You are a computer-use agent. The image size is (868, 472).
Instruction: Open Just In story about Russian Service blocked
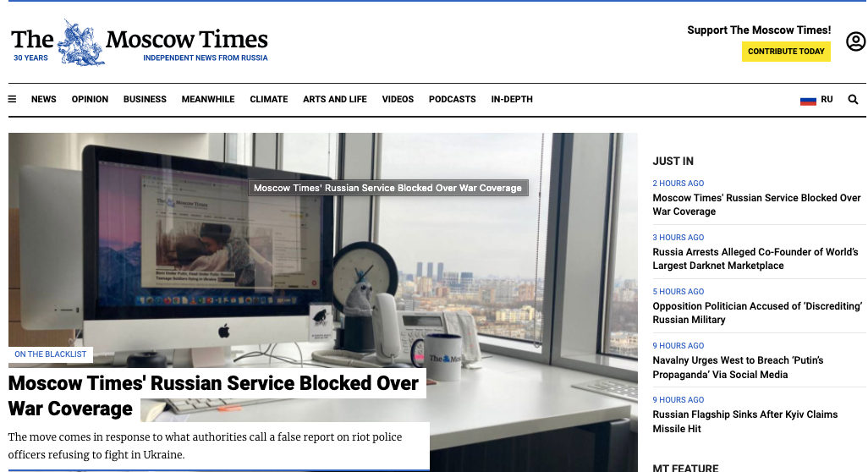click(756, 205)
